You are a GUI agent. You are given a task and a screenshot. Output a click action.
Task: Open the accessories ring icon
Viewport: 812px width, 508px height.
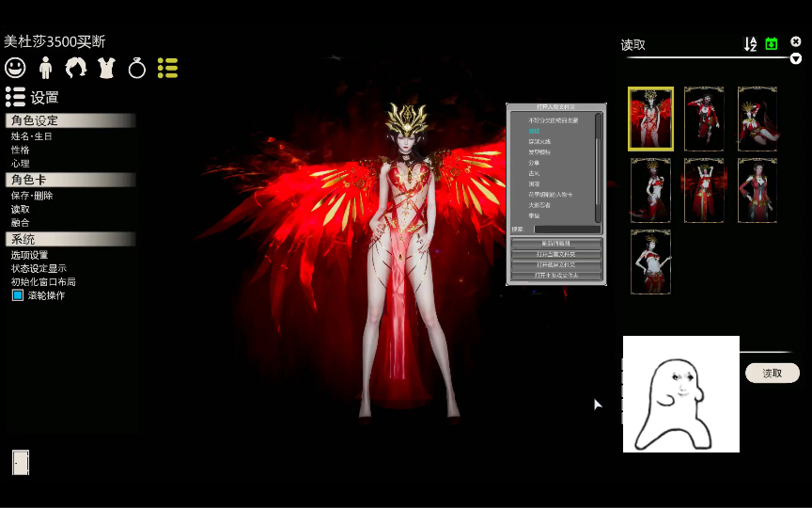pos(137,68)
